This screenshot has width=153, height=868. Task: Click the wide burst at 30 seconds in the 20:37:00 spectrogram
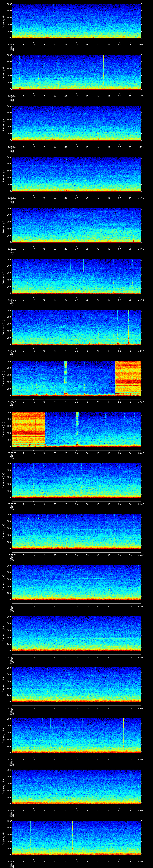coord(77,424)
